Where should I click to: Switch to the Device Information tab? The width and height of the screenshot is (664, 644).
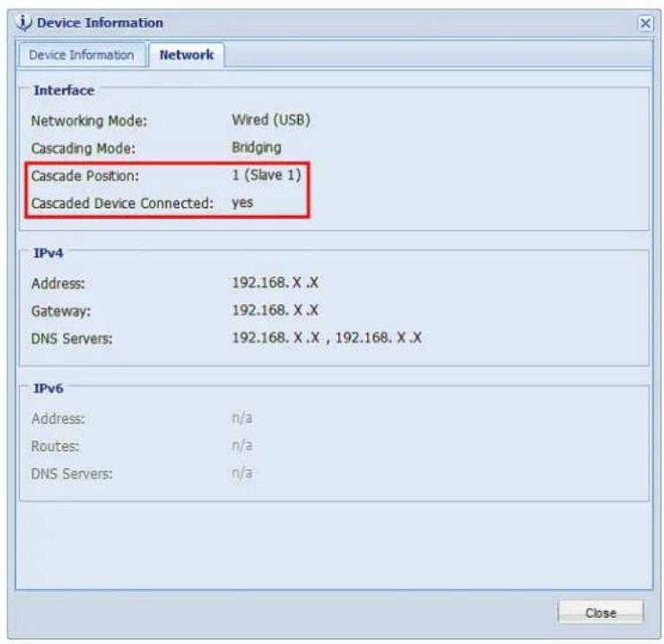[x=82, y=55]
